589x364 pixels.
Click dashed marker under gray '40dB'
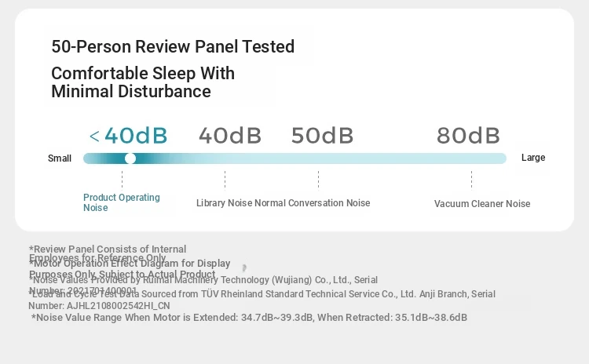(x=225, y=180)
